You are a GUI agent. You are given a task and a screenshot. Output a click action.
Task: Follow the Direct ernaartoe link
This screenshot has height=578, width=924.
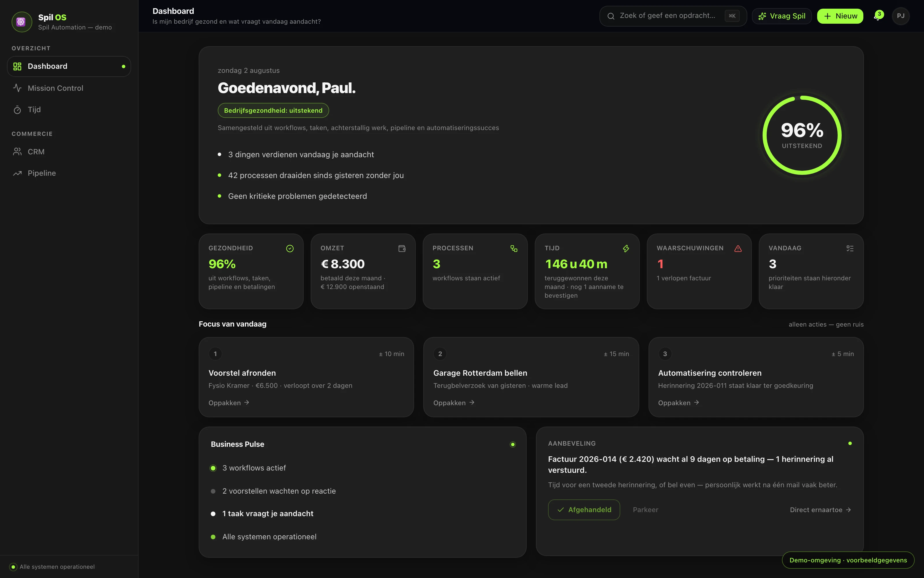point(821,510)
